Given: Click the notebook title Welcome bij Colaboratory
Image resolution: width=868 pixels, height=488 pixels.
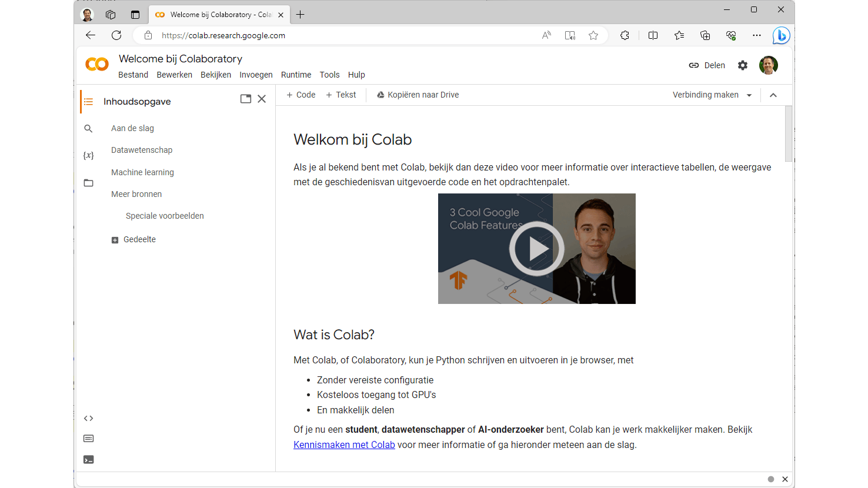Looking at the screenshot, I should point(181,59).
